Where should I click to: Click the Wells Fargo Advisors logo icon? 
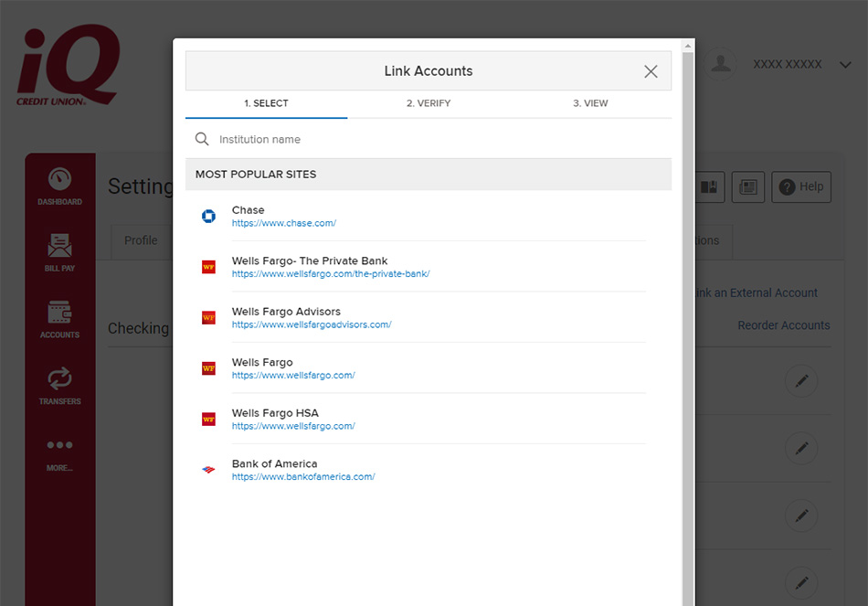pyautogui.click(x=208, y=318)
